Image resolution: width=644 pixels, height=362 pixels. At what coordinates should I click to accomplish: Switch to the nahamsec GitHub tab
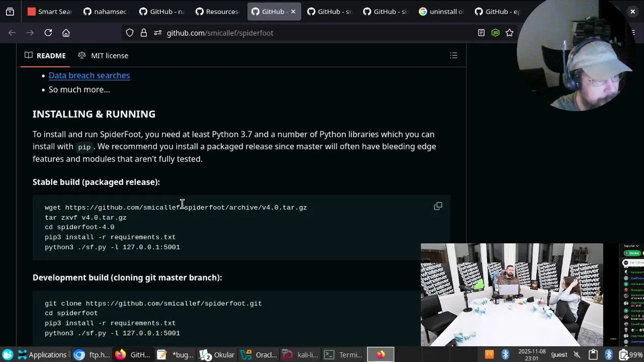[106, 12]
